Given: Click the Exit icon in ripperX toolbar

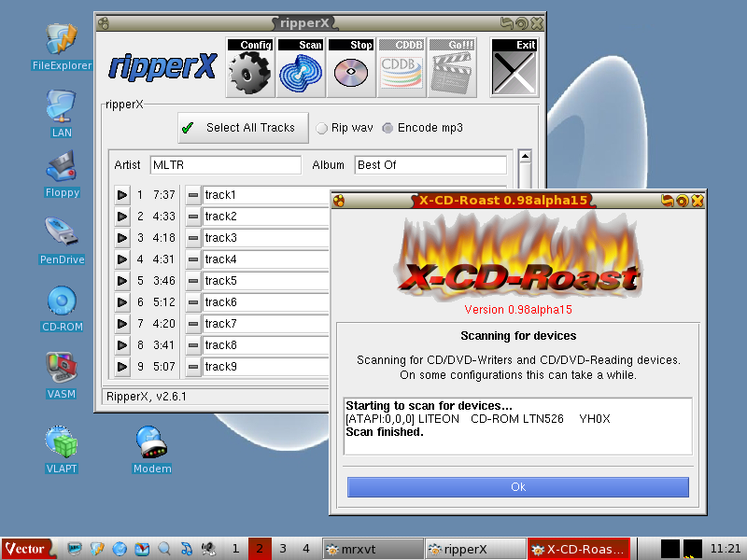Looking at the screenshot, I should click(514, 68).
